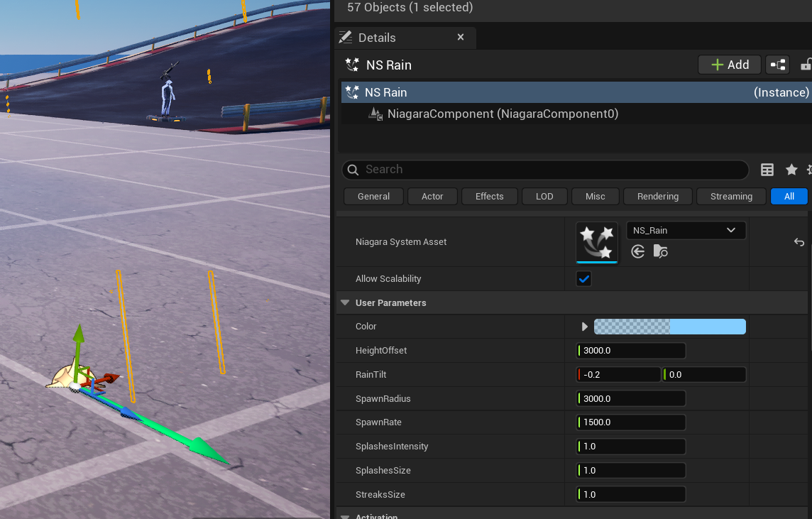Edit the HeightOffset value field
The width and height of the screenshot is (812, 519).
pos(631,351)
